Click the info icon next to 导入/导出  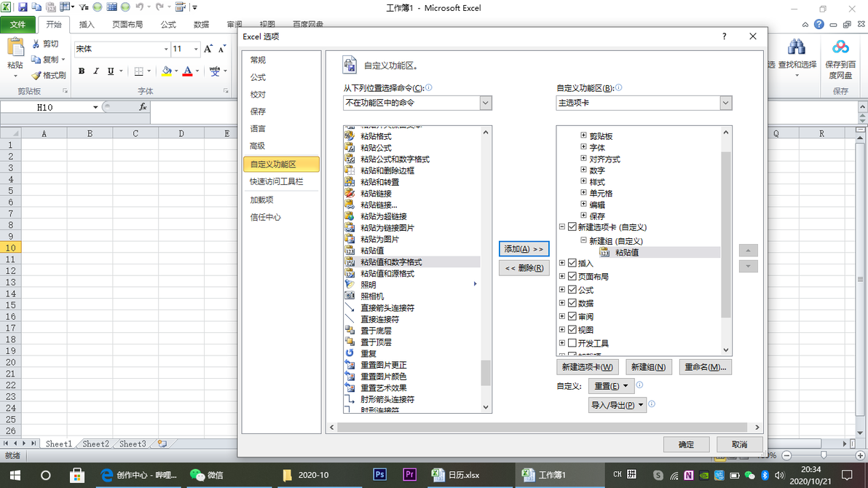(x=652, y=404)
